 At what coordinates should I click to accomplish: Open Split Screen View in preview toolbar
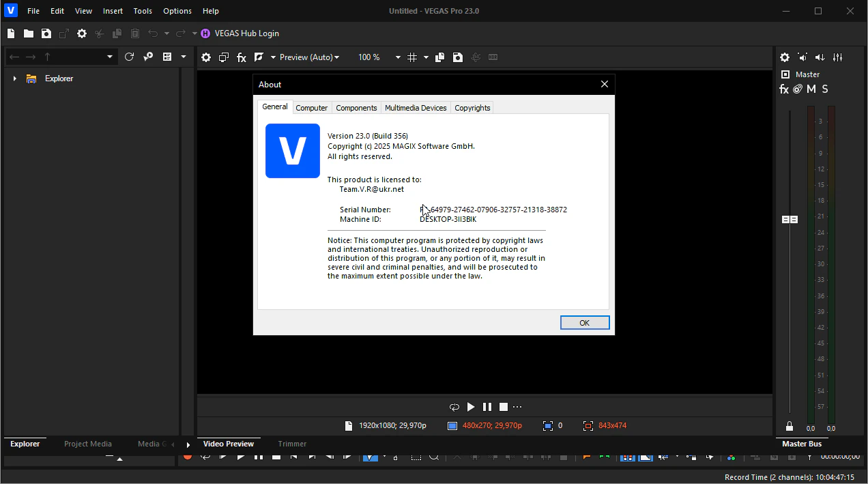point(259,57)
